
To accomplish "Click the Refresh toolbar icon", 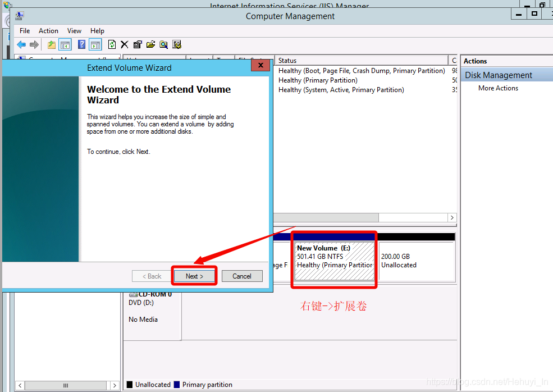I will [112, 44].
